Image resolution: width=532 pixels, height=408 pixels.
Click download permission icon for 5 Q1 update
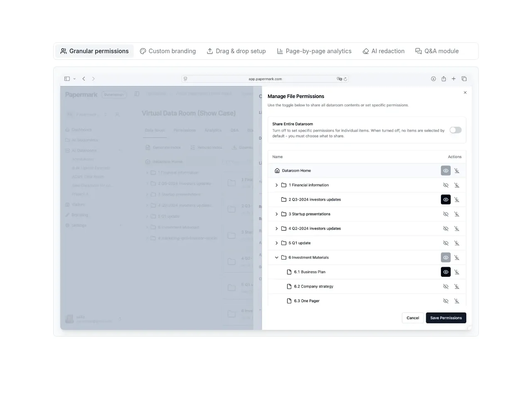457,243
